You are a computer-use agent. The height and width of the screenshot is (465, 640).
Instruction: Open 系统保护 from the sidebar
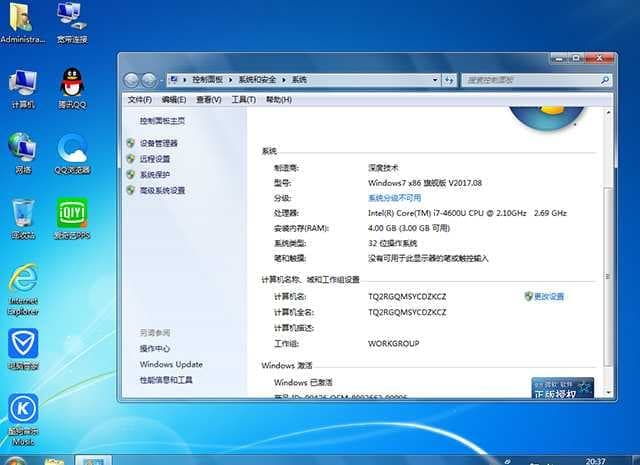click(155, 175)
